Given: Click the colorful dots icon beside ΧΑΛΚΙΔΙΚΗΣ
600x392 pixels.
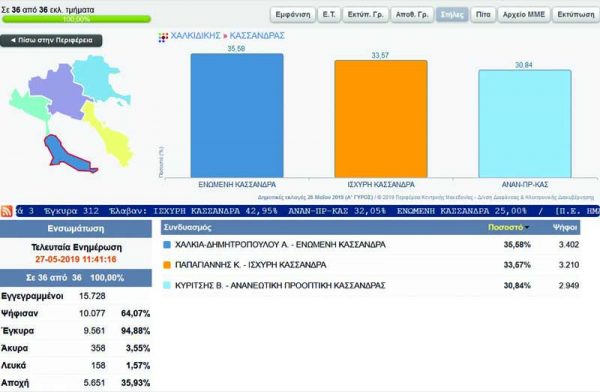Looking at the screenshot, I should (x=163, y=37).
